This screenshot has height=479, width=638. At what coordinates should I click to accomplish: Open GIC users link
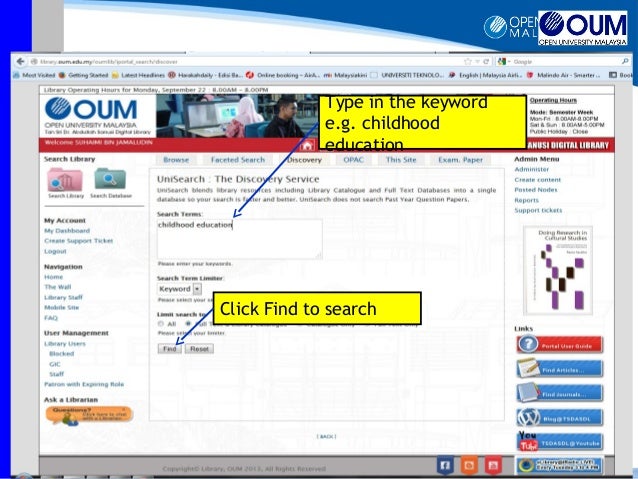coord(55,364)
